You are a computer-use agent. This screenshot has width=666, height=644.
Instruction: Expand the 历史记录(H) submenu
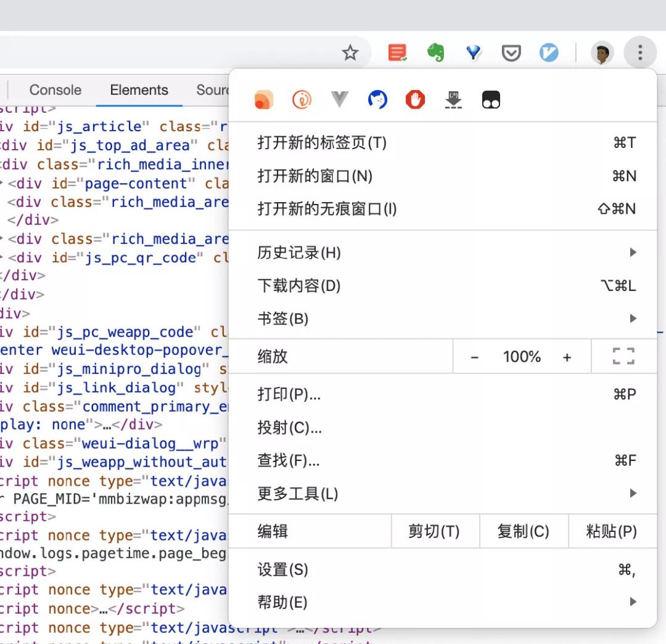click(x=443, y=253)
